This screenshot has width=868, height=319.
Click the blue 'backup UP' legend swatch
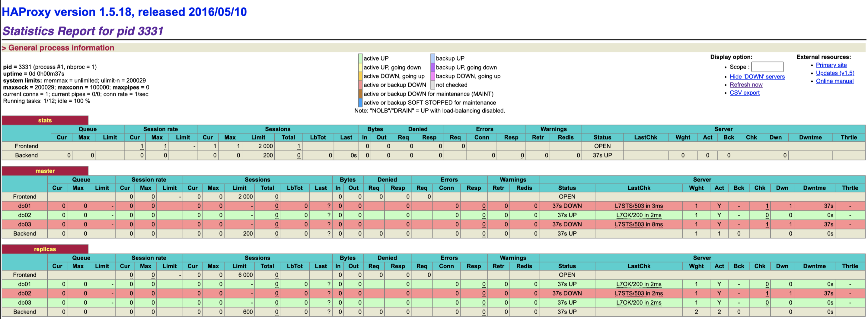coord(433,58)
